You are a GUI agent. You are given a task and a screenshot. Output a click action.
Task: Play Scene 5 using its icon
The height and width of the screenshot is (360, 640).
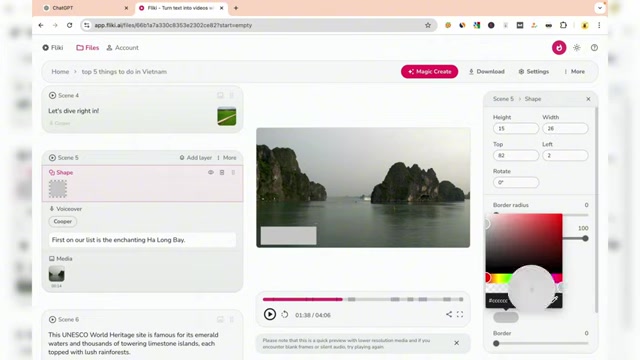coord(52,158)
